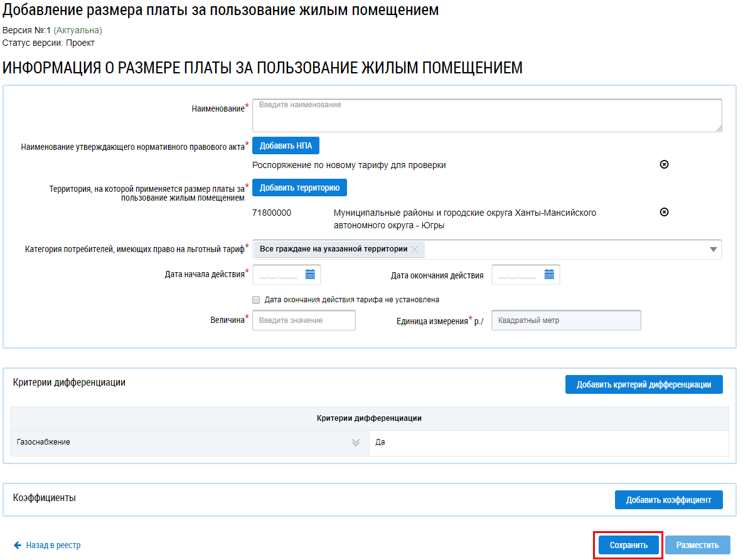Focus the Наименование text area
The image size is (743, 560).
[x=486, y=115]
